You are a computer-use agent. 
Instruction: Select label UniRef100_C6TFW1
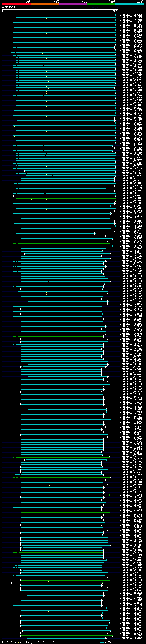[x=131, y=545]
